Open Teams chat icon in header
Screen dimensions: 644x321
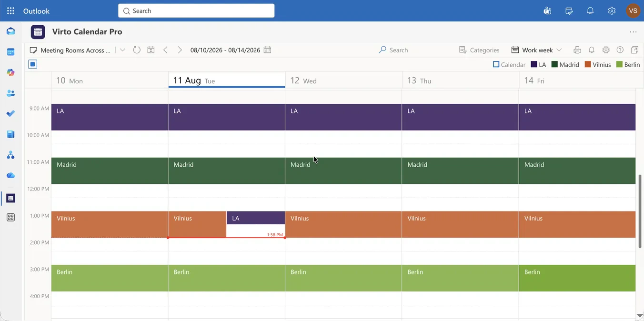pyautogui.click(x=547, y=10)
